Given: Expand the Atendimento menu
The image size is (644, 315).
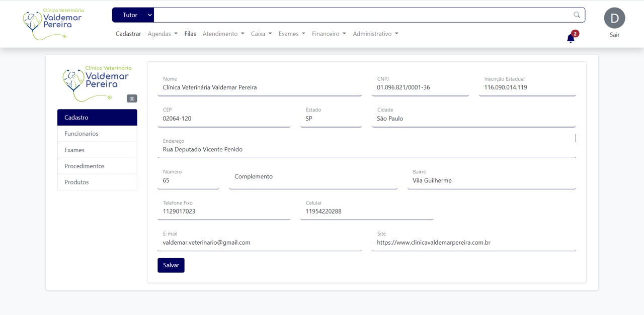Looking at the screenshot, I should tap(223, 34).
